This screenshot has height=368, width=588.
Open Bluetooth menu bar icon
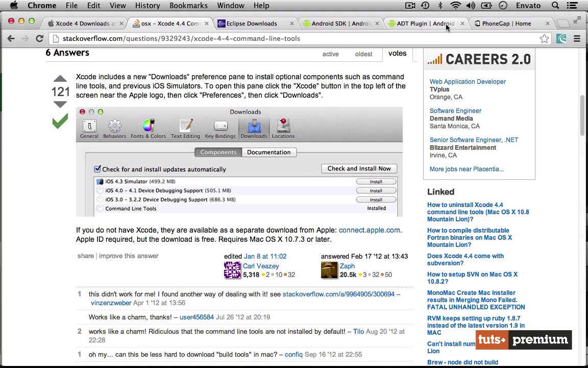pyautogui.click(x=440, y=5)
